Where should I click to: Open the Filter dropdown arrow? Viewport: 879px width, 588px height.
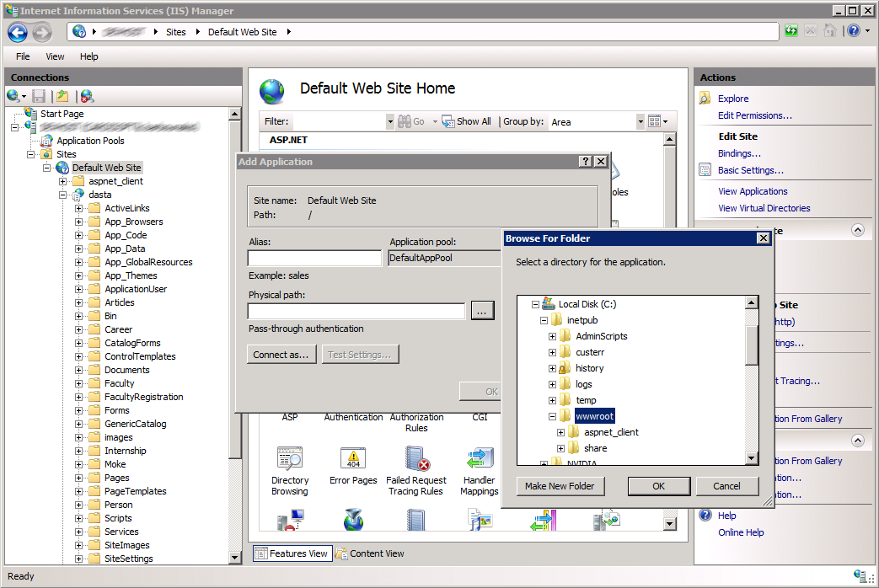pyautogui.click(x=390, y=121)
